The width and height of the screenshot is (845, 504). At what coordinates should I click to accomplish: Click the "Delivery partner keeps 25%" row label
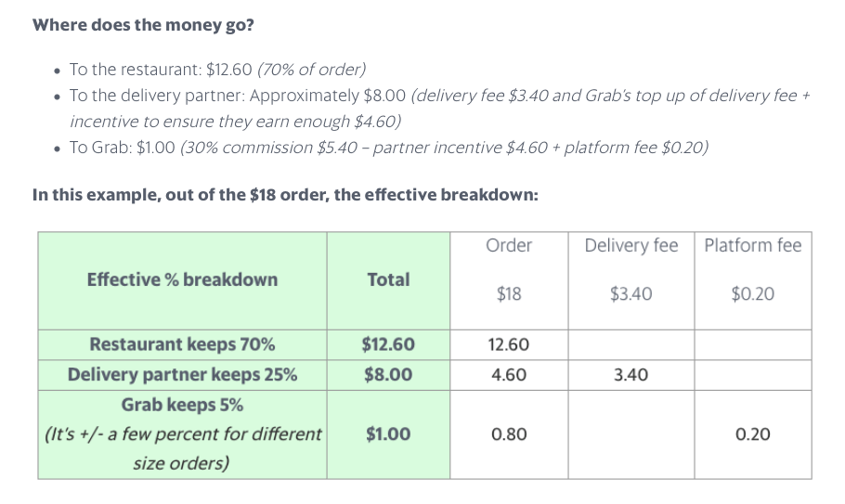pos(182,375)
